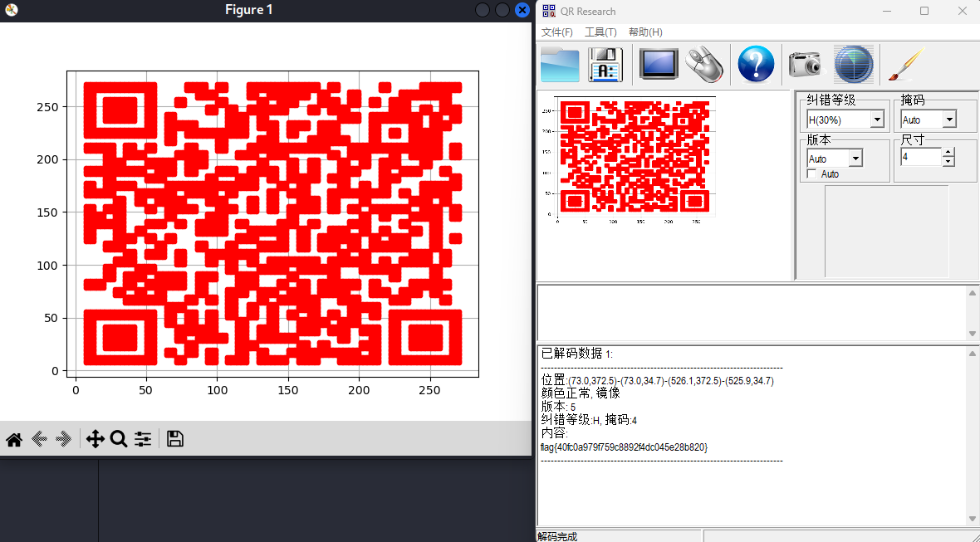Click scroll down arrow of decoded output pane
The height and width of the screenshot is (542, 980).
(x=973, y=519)
